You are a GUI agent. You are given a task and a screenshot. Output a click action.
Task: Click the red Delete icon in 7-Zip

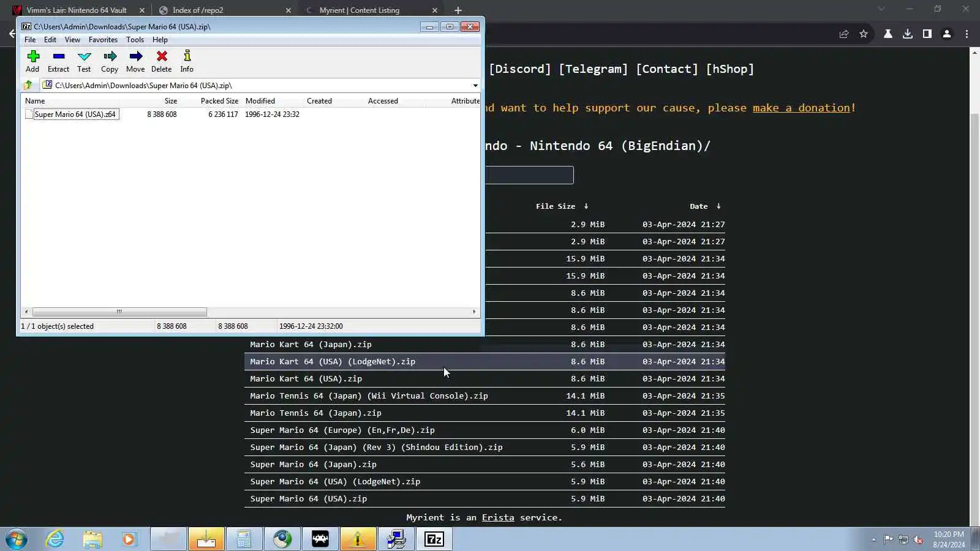click(162, 61)
